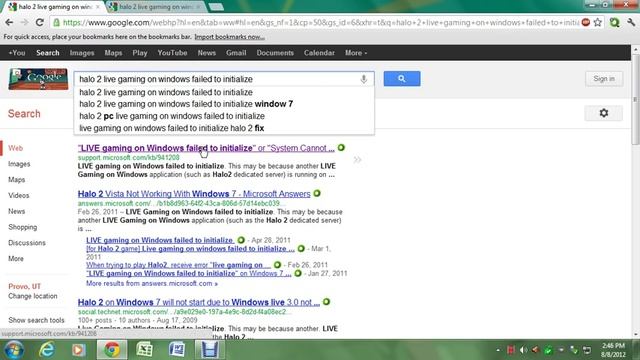Show hidden system tray icons

pos(498,350)
